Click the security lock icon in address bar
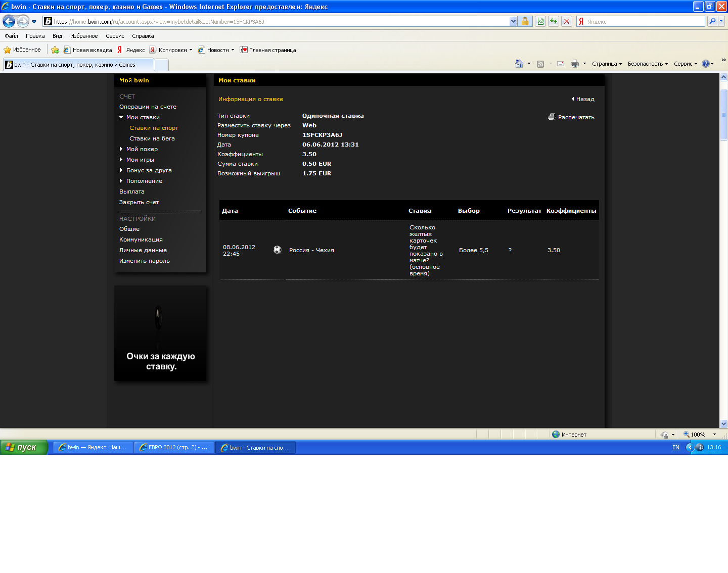Screen dimensions: 728x573 [525, 21]
